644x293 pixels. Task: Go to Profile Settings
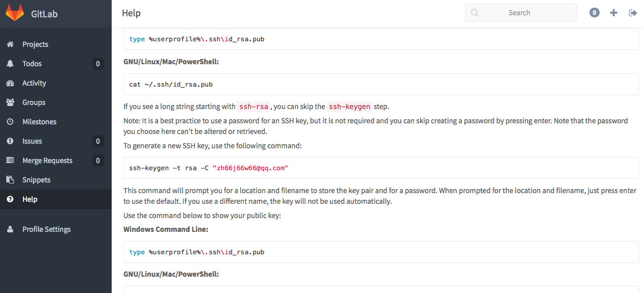[46, 229]
